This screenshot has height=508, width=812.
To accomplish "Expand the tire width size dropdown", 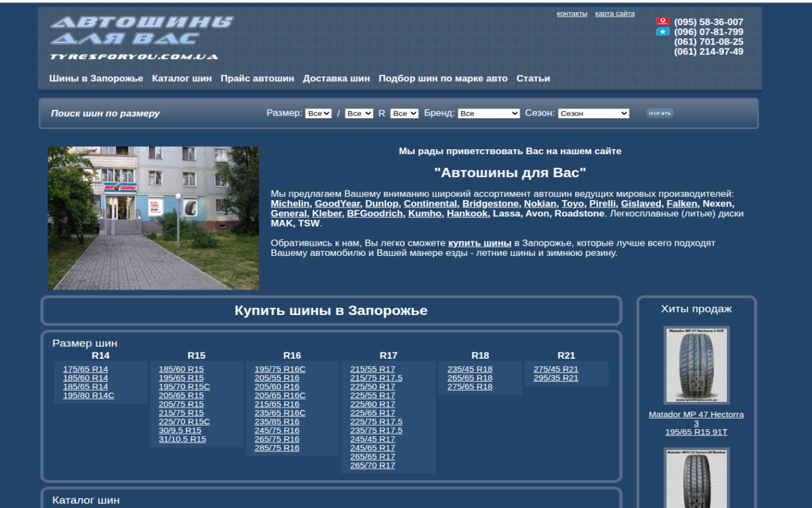I will pos(318,113).
